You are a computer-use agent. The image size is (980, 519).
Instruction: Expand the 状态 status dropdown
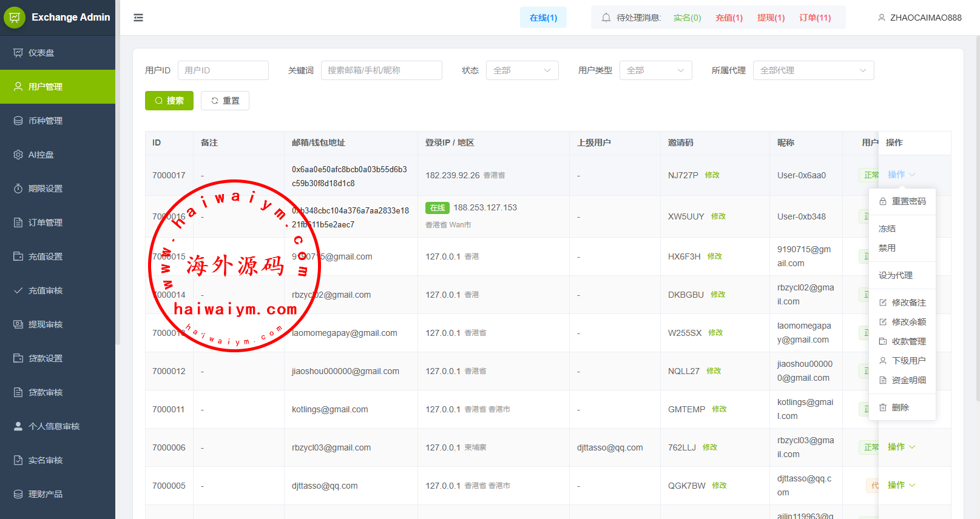coord(522,70)
